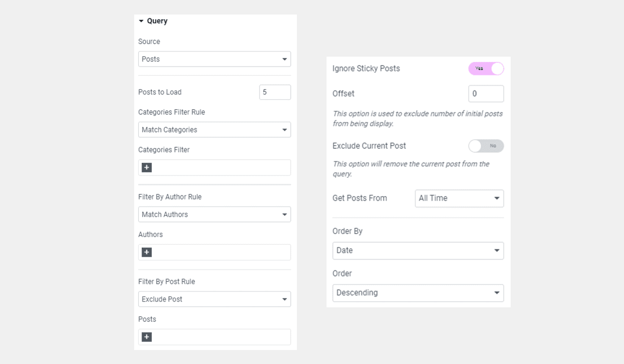The width and height of the screenshot is (624, 364).
Task: Add a post via the Posts plus icon
Action: coord(147,336)
